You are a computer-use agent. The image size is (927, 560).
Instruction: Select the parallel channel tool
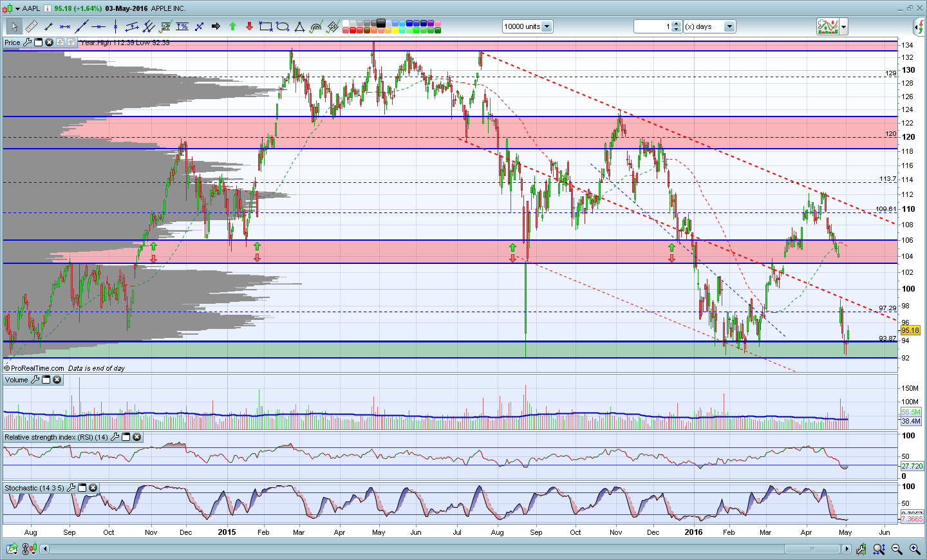132,26
